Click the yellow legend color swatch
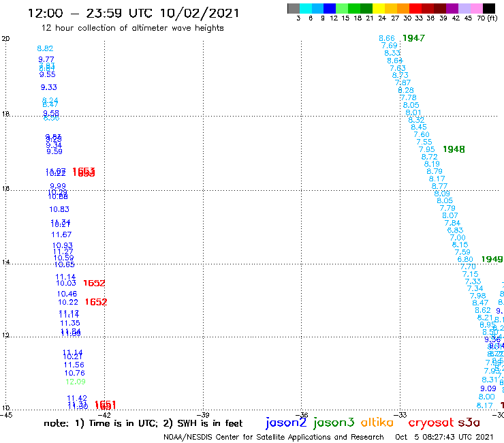The width and height of the screenshot is (504, 443). 379,8
